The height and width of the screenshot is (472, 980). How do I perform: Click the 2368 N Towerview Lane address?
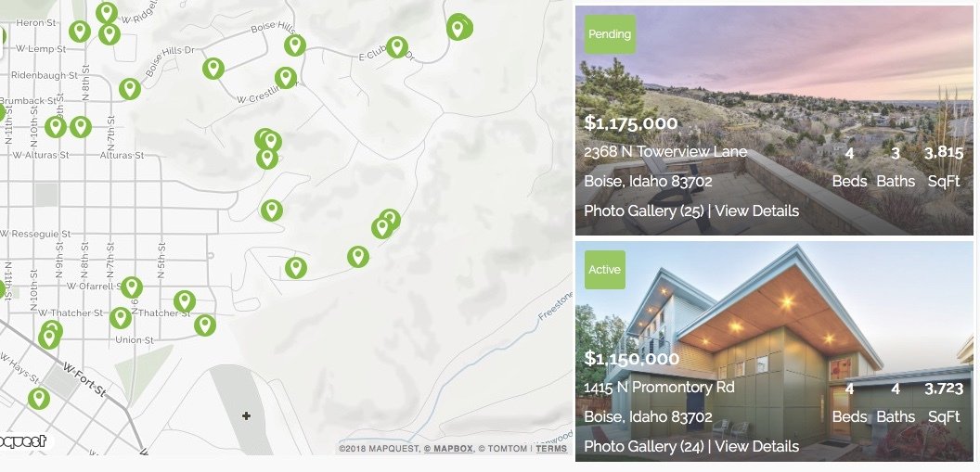665,152
